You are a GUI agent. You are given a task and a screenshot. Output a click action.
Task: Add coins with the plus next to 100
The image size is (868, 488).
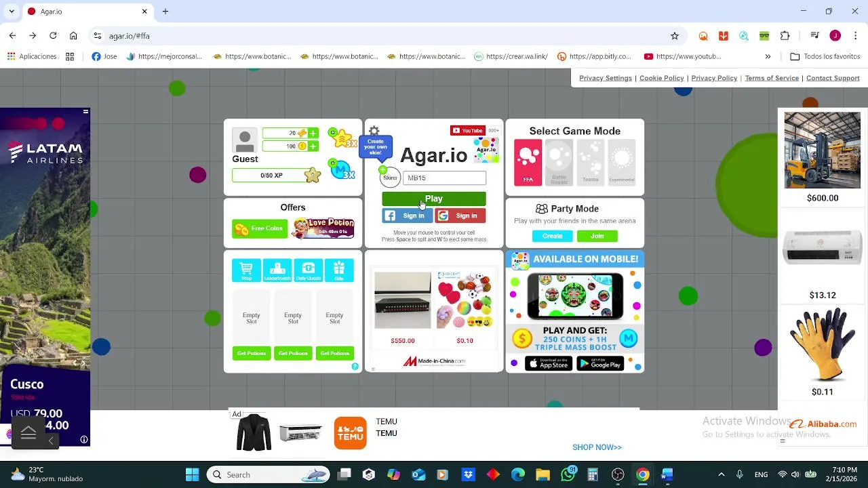[313, 146]
